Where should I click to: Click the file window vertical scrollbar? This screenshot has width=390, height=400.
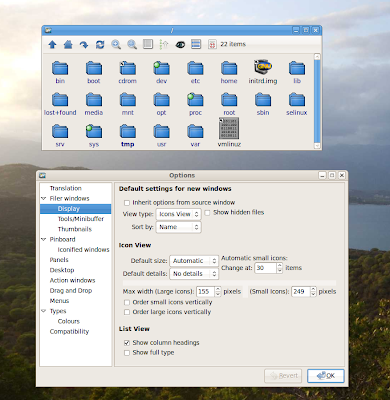click(x=317, y=101)
